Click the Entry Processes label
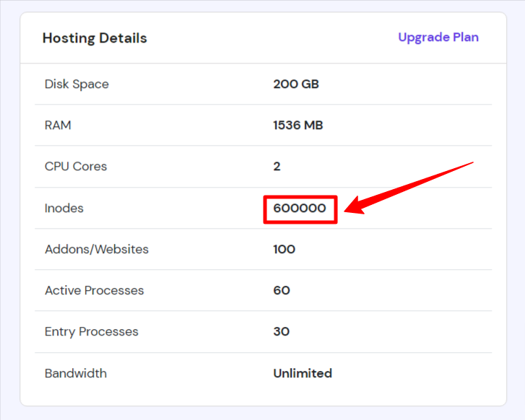 tap(92, 332)
